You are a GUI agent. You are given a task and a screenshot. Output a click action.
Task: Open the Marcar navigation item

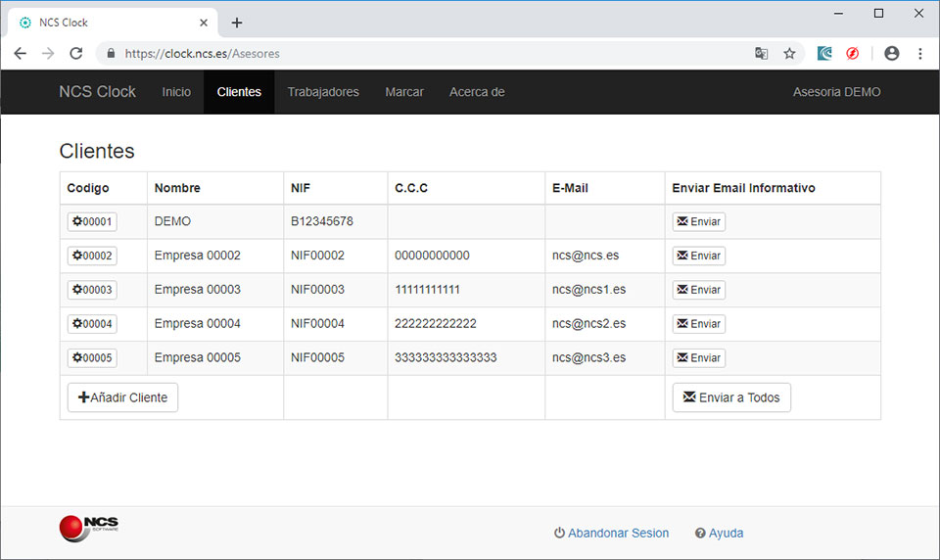[404, 92]
